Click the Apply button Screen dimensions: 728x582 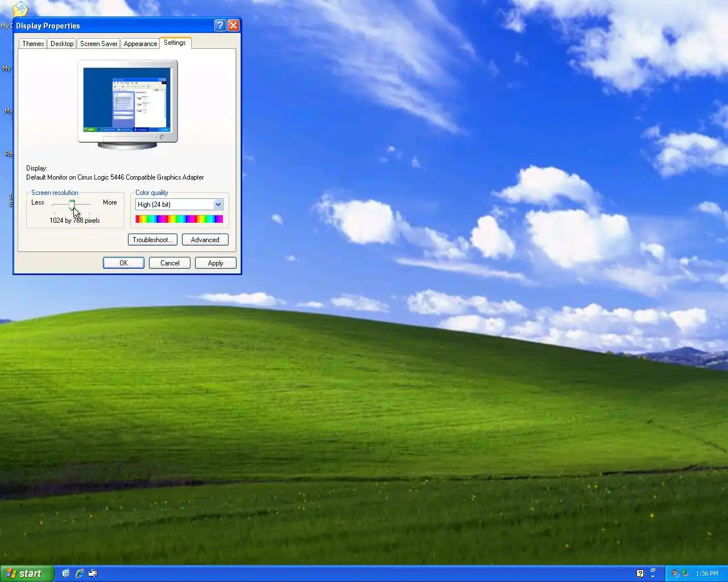(x=216, y=263)
